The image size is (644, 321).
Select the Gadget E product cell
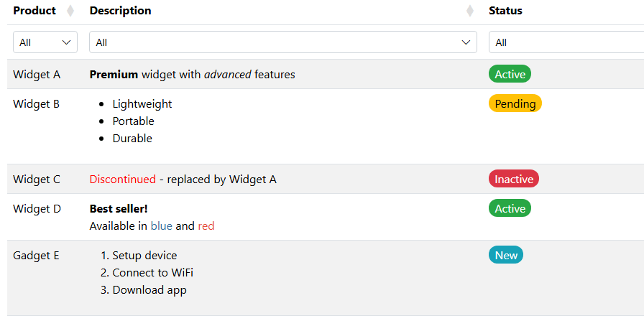tap(37, 255)
